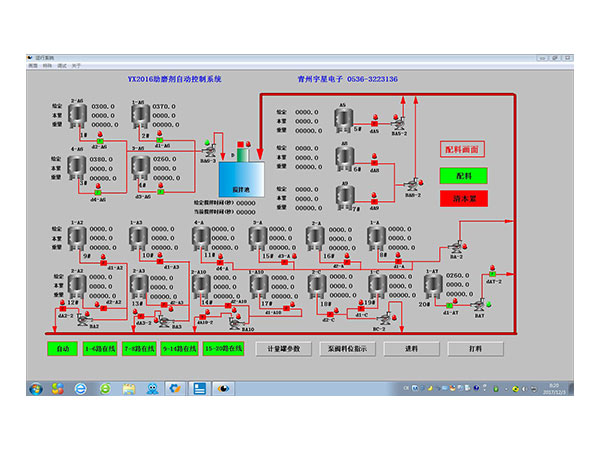
Task: Toggle 1-6路在线 online status
Action: tap(102, 349)
